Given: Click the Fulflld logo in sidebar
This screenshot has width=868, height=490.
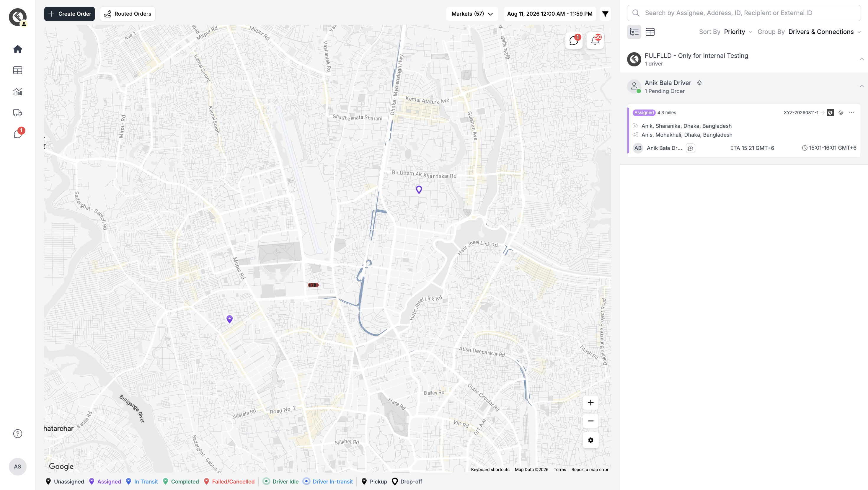Looking at the screenshot, I should 17,17.
